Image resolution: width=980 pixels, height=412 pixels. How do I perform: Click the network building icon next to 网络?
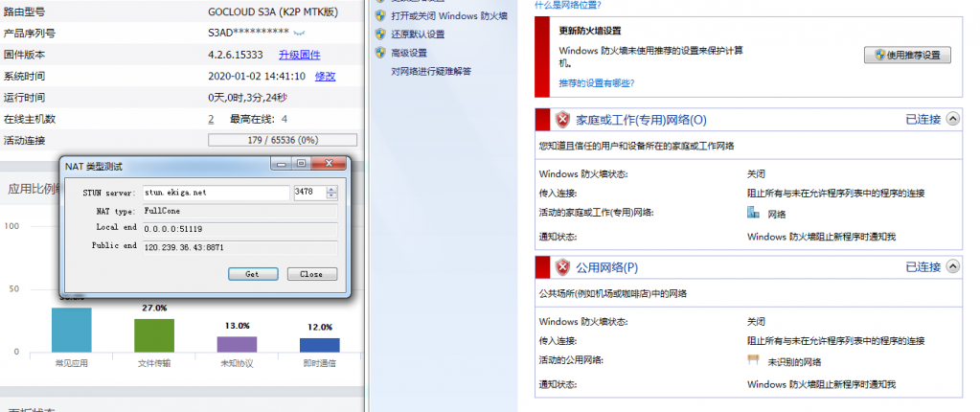(754, 214)
